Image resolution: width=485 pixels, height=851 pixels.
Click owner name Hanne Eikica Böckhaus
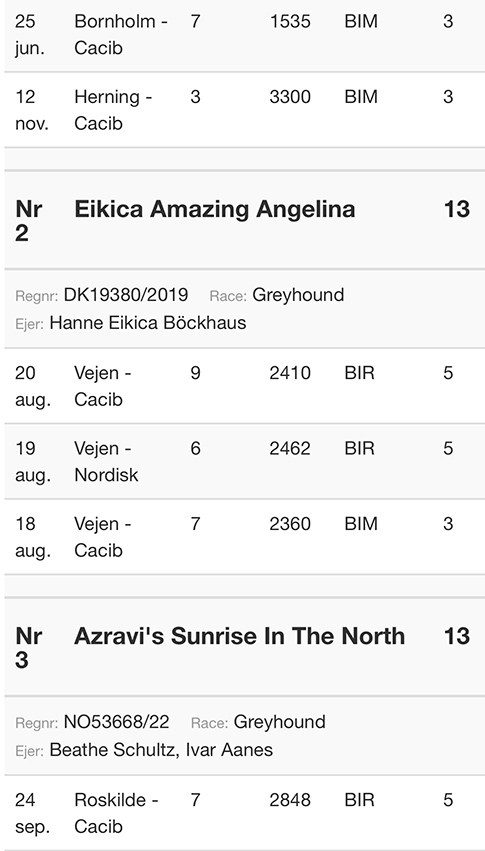pos(148,322)
